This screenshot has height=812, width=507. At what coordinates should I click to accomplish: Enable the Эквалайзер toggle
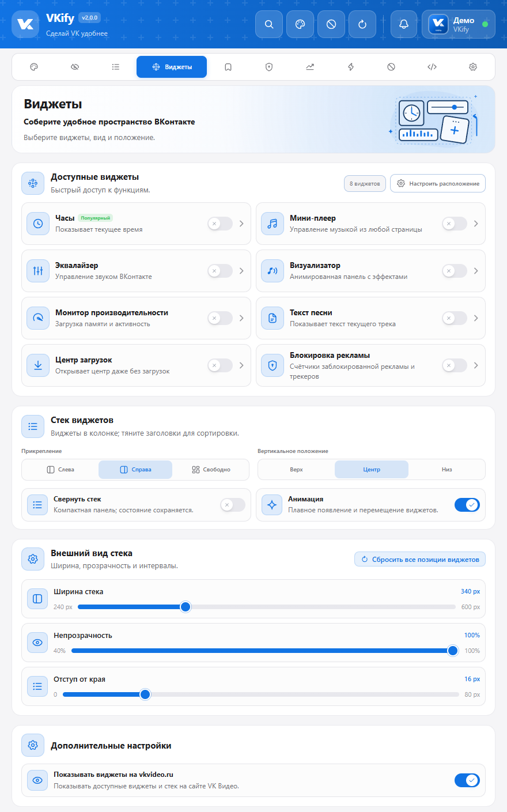pyautogui.click(x=220, y=271)
